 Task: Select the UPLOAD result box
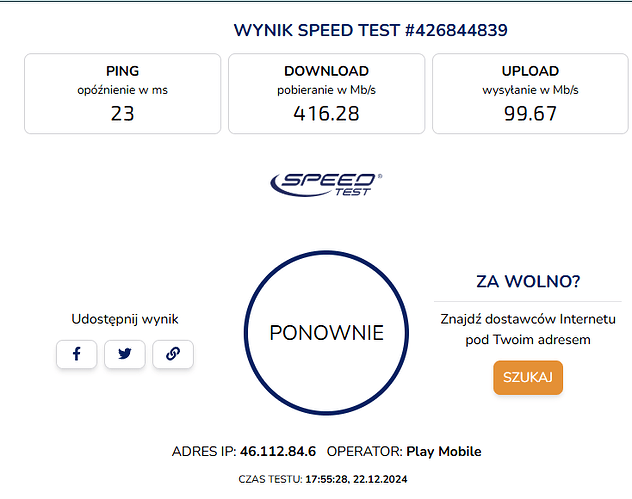(x=530, y=94)
